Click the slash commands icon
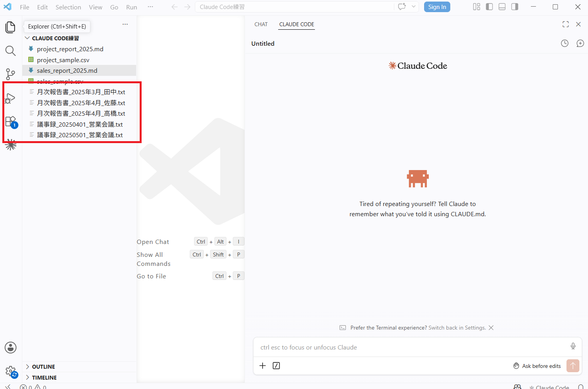 pos(276,366)
